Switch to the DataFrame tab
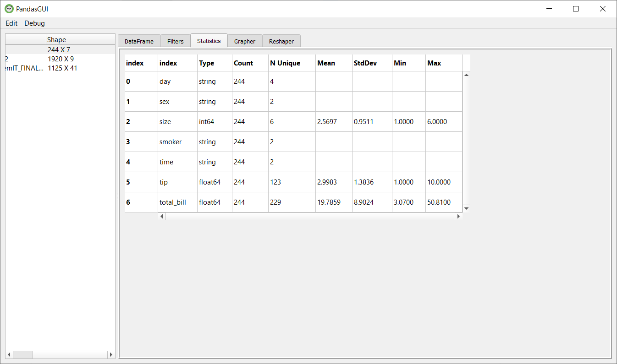Screen dimensions: 617x364 (x=139, y=41)
